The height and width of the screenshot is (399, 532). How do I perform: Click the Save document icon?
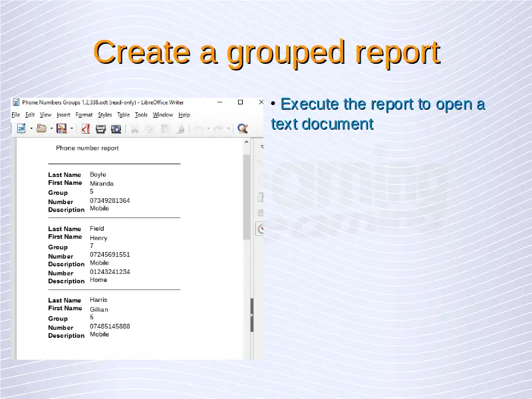click(x=61, y=128)
